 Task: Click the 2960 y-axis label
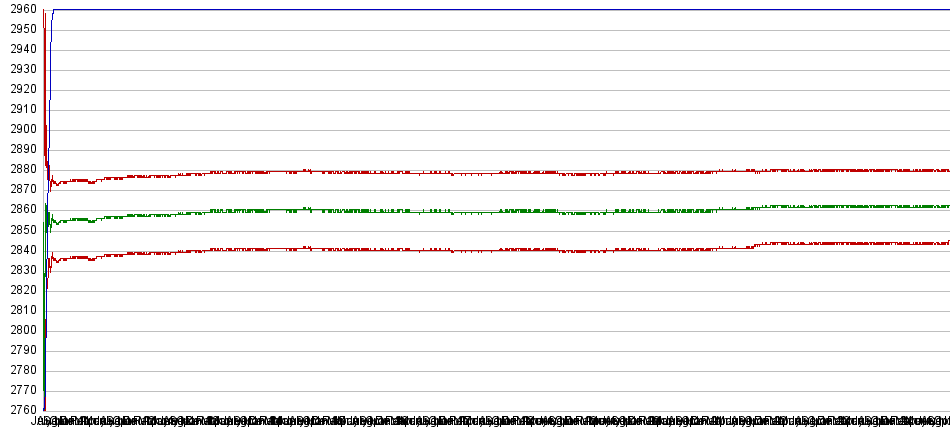pyautogui.click(x=20, y=9)
